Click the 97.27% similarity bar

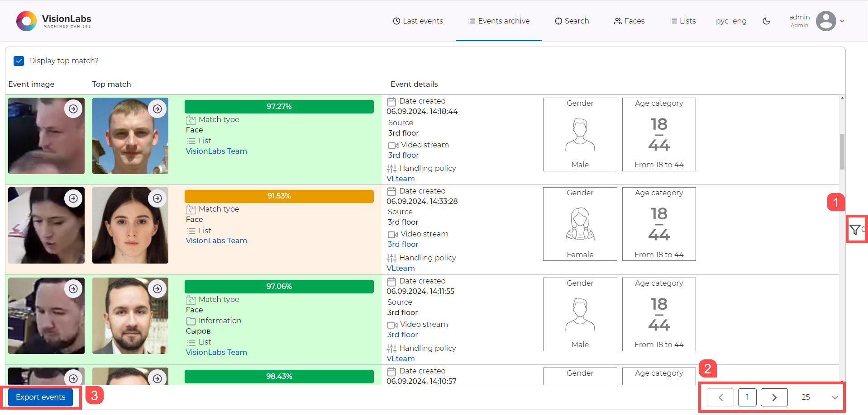[279, 107]
